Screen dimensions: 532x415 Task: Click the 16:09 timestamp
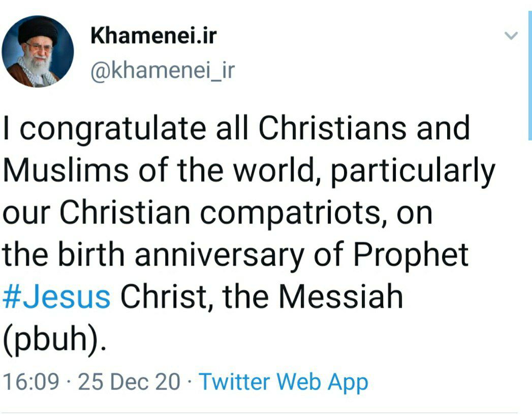click(31, 381)
